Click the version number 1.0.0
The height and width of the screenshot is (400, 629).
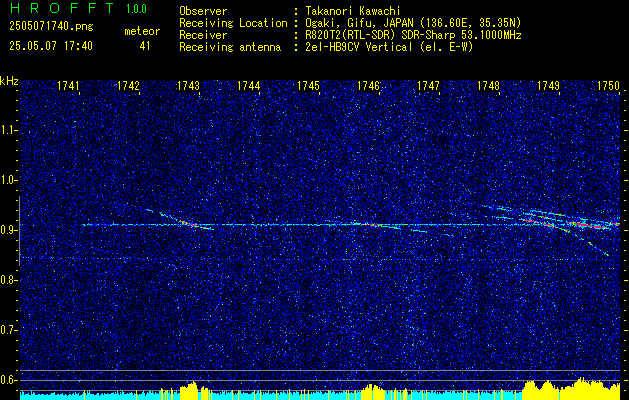136,9
